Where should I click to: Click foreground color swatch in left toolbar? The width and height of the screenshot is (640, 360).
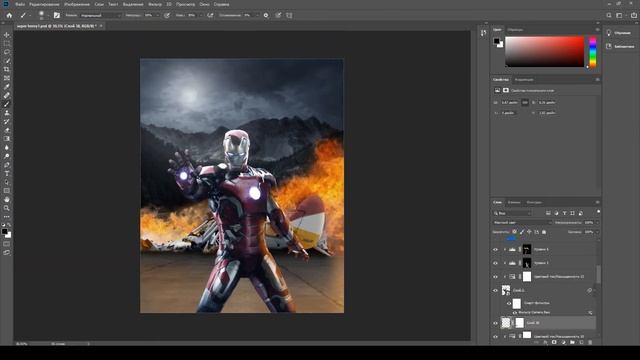[x=5, y=232]
